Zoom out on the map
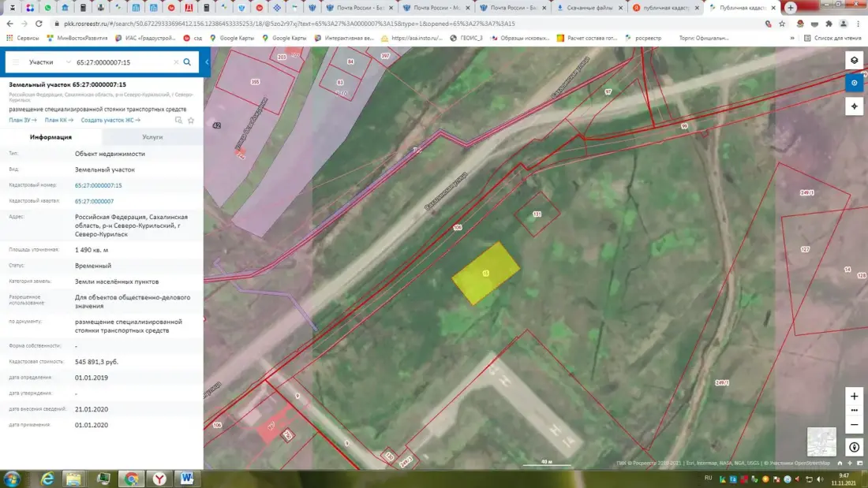 point(854,425)
